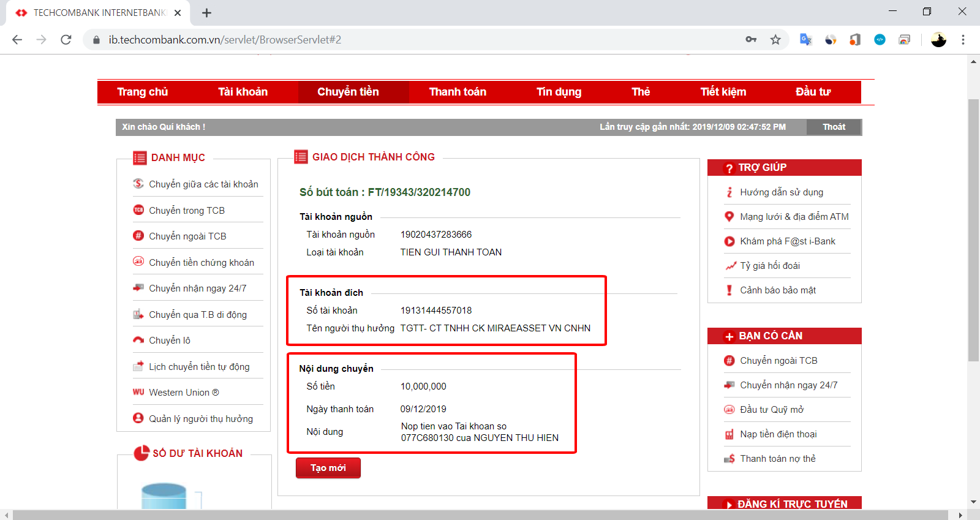This screenshot has height=520, width=980.
Task: Open the 'Tỷ giá hối đoái' link
Action: click(x=770, y=266)
